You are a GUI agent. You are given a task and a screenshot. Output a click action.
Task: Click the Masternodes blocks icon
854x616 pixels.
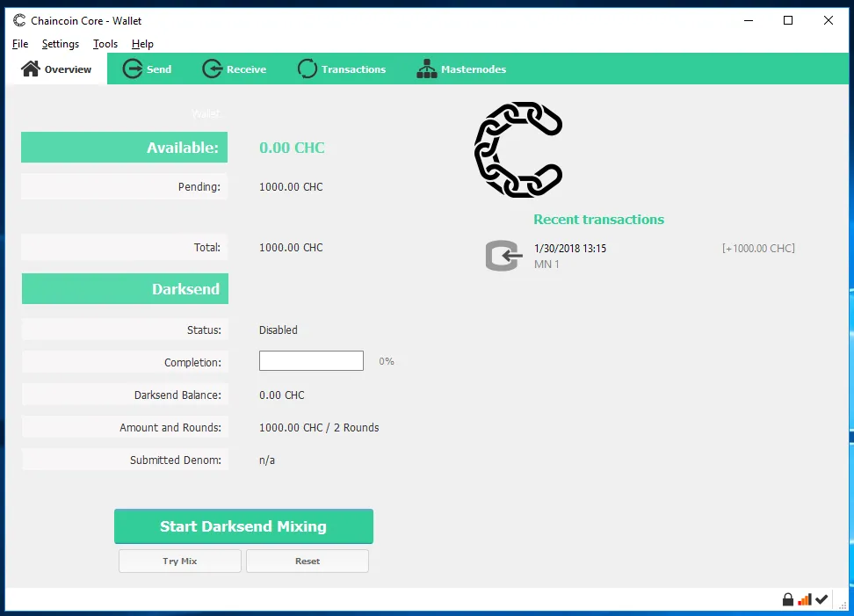point(426,69)
